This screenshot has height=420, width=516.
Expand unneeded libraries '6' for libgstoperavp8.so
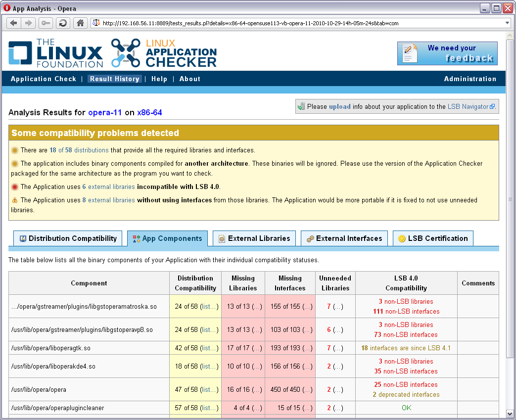tap(338, 329)
